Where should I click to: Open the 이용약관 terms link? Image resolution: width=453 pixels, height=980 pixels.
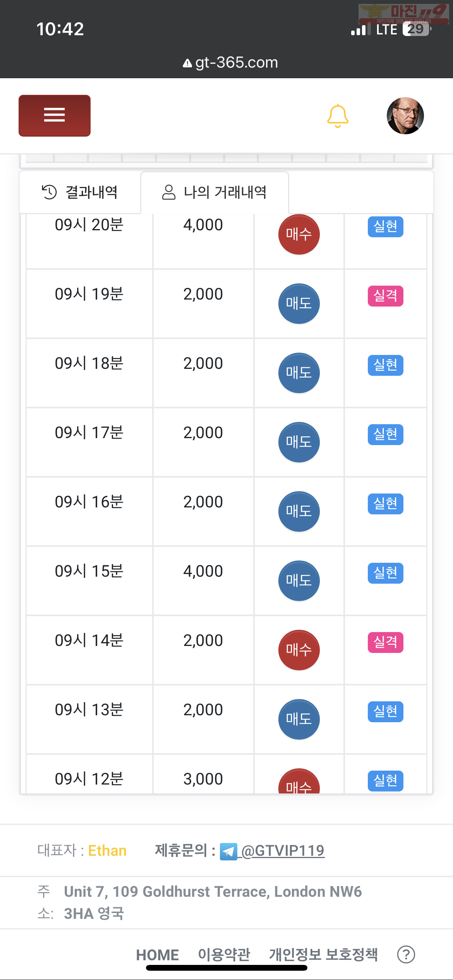pyautogui.click(x=224, y=955)
